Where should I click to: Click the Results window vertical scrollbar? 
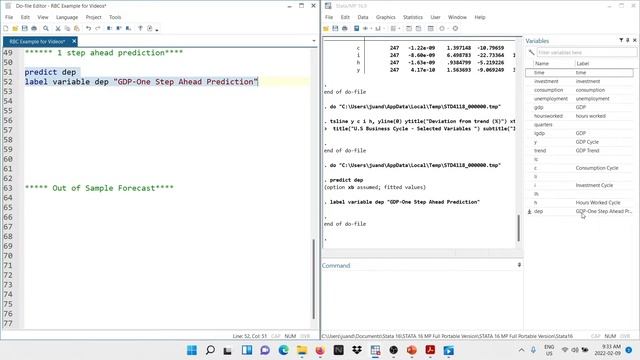click(519, 227)
